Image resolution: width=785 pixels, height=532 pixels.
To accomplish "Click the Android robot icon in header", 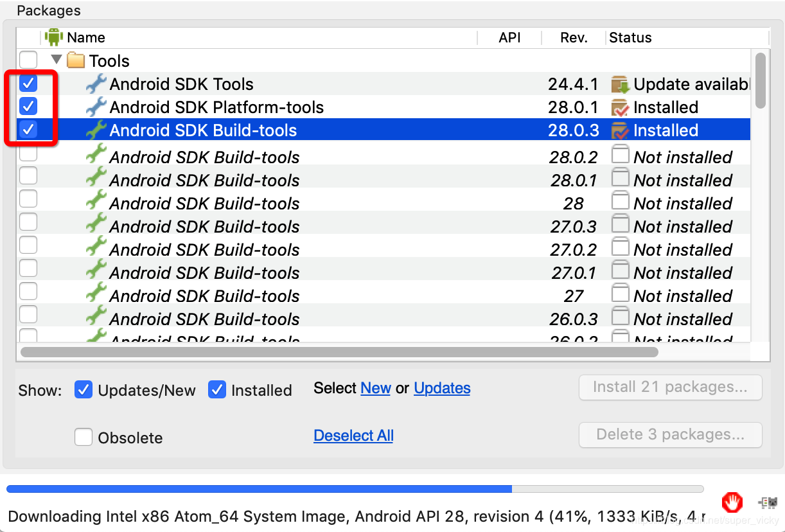I will pos(54,37).
